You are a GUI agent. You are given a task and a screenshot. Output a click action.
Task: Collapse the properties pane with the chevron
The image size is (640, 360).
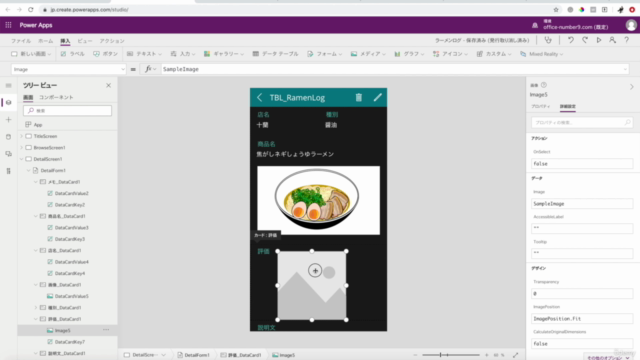point(631,87)
